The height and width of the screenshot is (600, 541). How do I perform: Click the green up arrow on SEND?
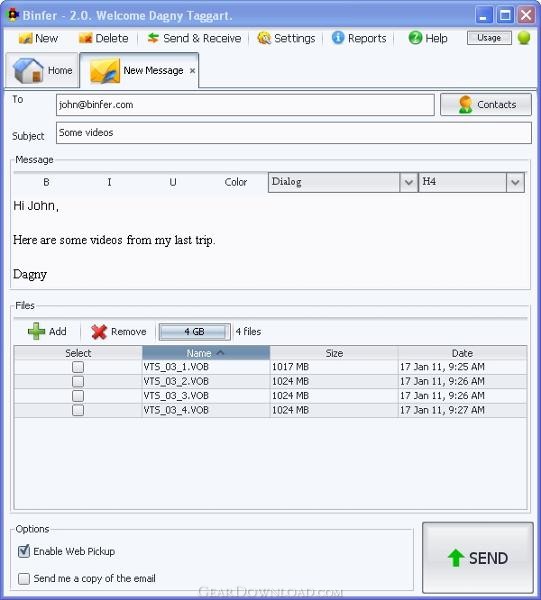tap(456, 558)
